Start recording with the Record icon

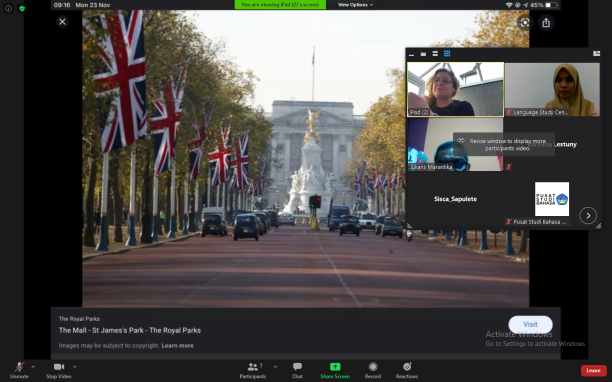373,366
